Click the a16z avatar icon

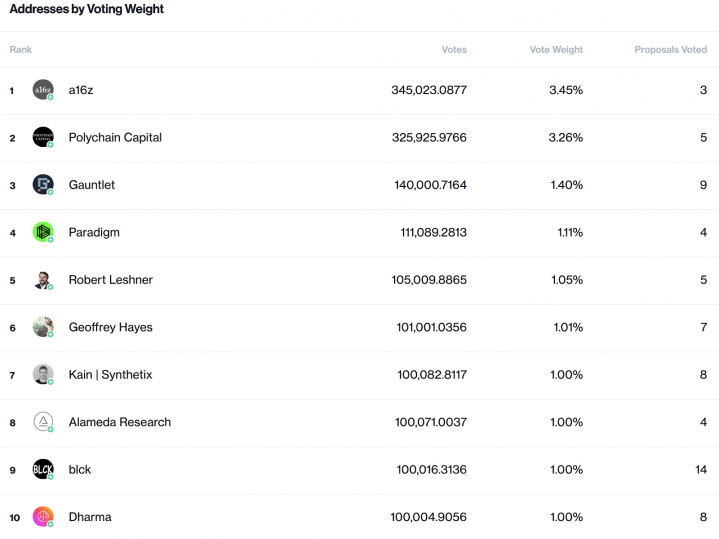[43, 90]
